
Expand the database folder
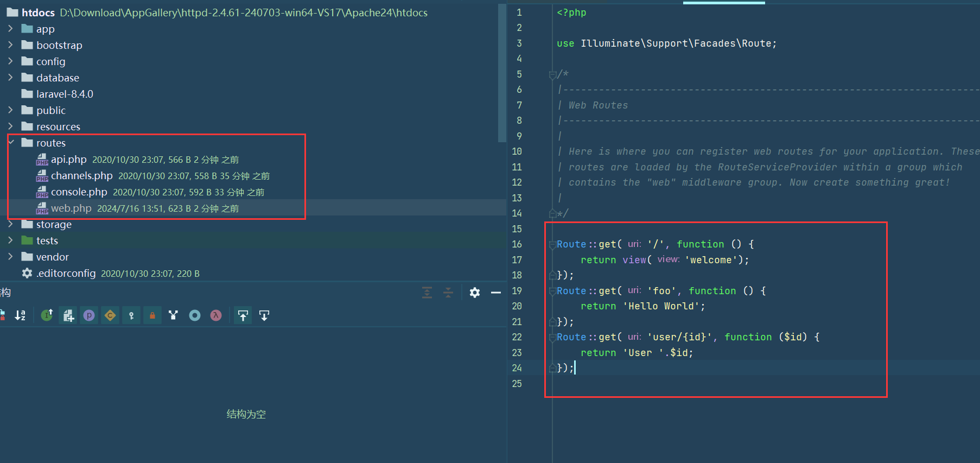(x=10, y=77)
